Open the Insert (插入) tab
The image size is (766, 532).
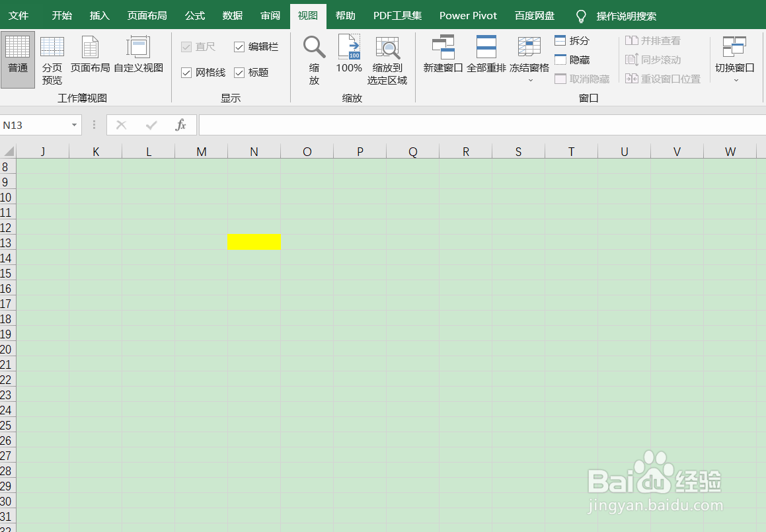100,16
